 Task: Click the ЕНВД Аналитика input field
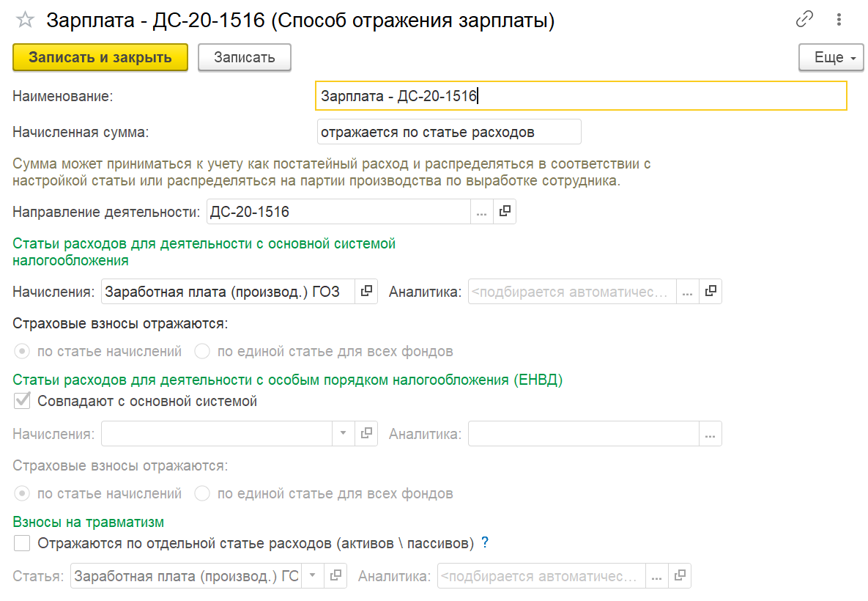[x=584, y=434]
